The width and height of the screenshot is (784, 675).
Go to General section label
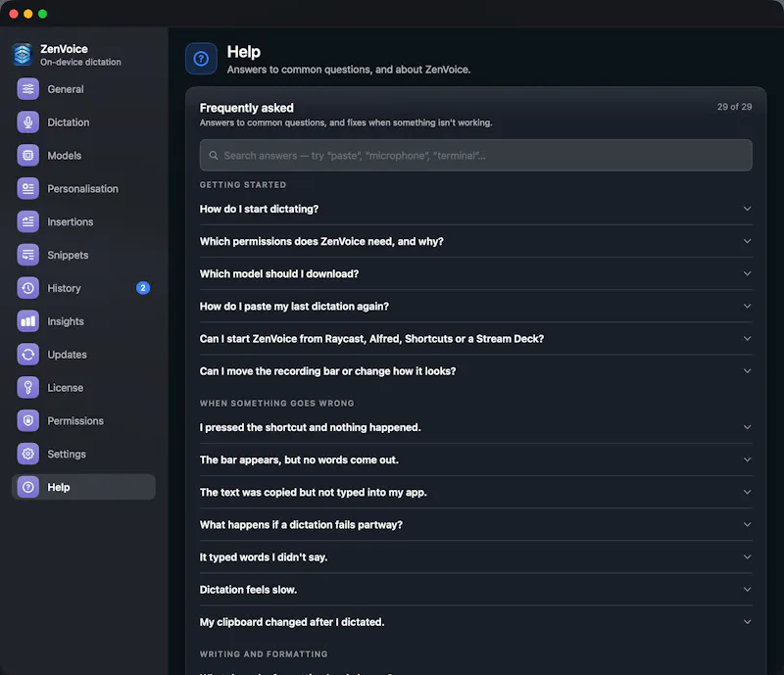pyautogui.click(x=66, y=89)
